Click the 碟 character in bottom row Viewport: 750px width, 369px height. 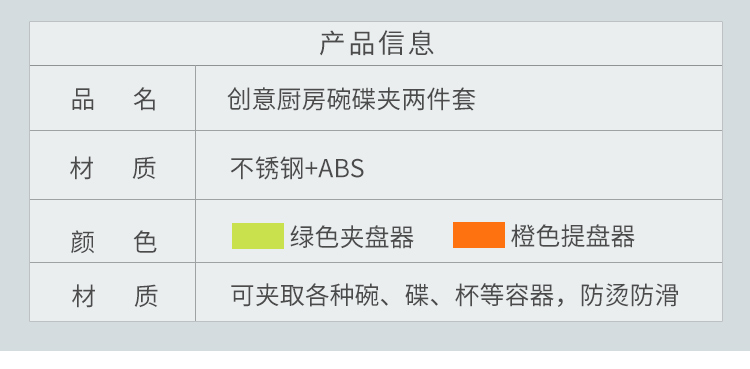click(x=418, y=295)
